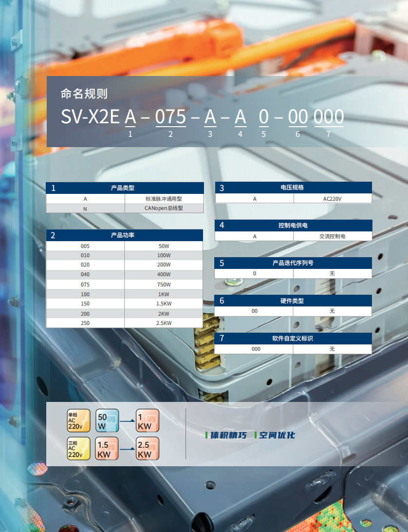Click the three-phase 三相 AC 220V badge

click(78, 449)
